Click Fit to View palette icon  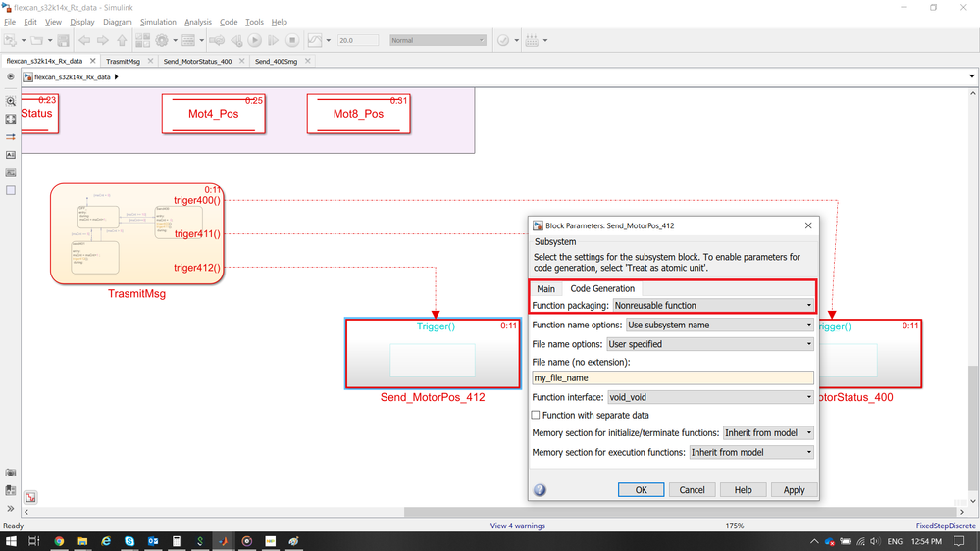click(11, 119)
